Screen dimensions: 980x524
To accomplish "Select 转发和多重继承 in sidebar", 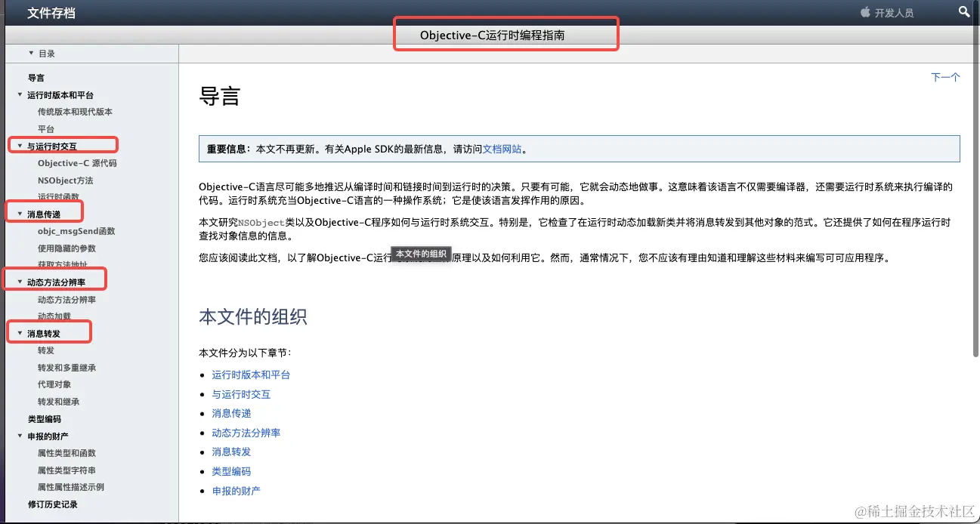I will (66, 368).
